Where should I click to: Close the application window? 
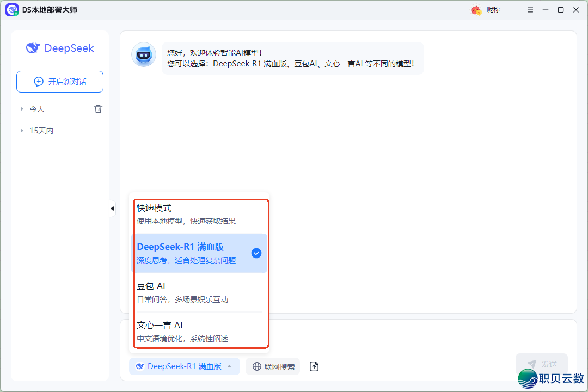pos(576,10)
